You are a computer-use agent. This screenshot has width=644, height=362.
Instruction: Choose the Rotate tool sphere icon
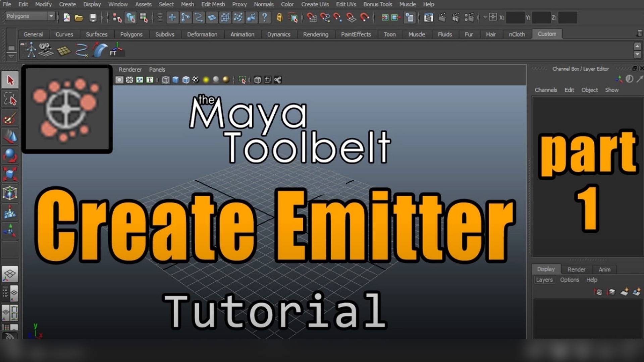click(x=10, y=156)
